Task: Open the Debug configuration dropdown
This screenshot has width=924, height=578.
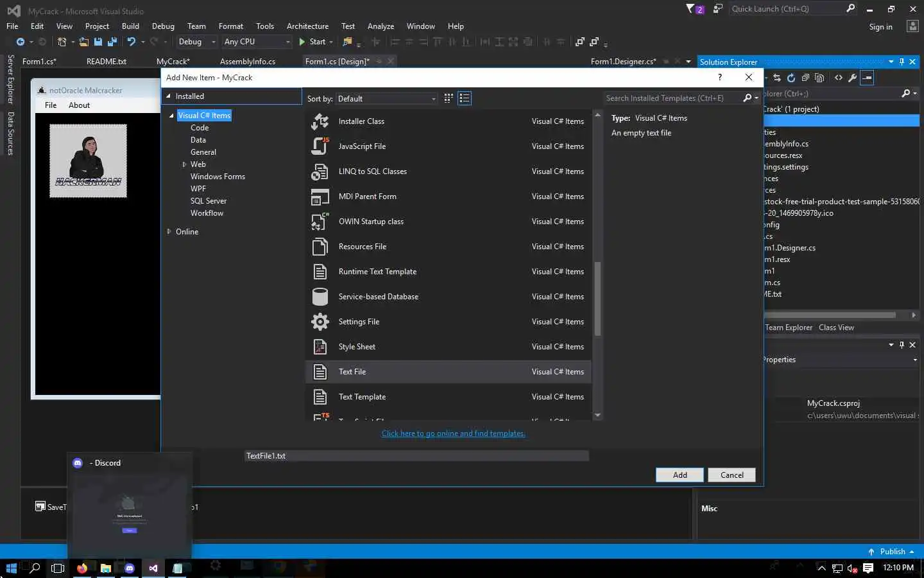Action: tap(197, 42)
